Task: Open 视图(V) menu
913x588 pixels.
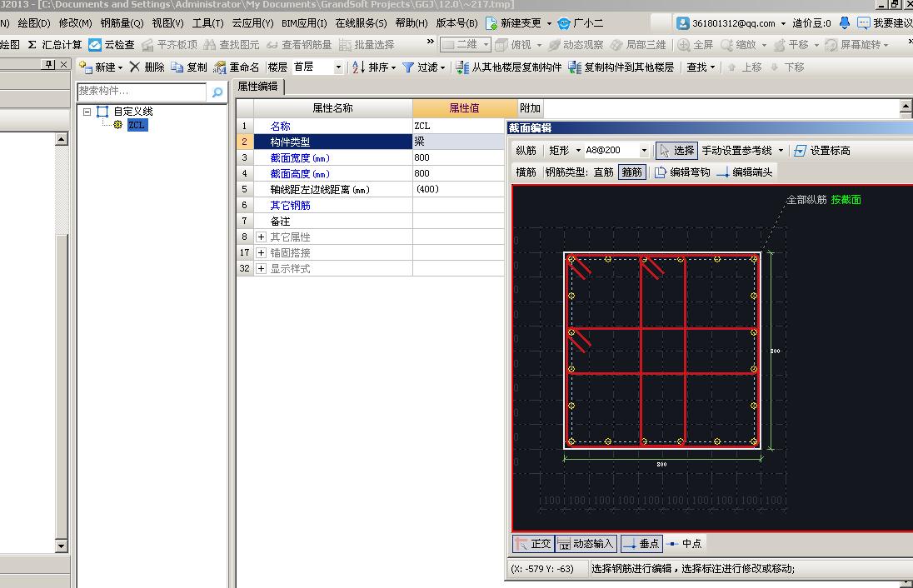Action: point(167,23)
